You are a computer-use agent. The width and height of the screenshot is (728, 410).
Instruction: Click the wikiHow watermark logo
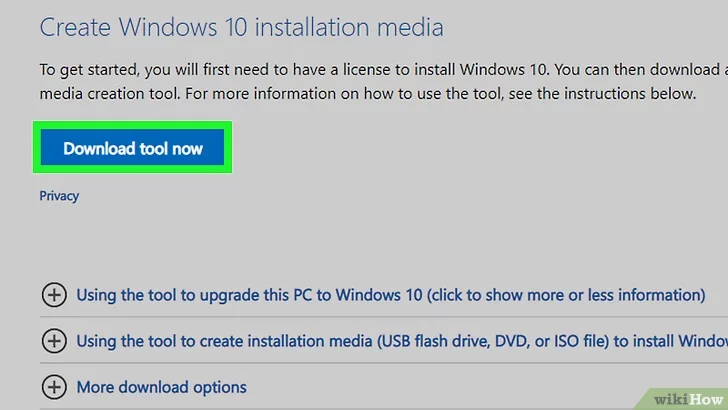(686, 397)
